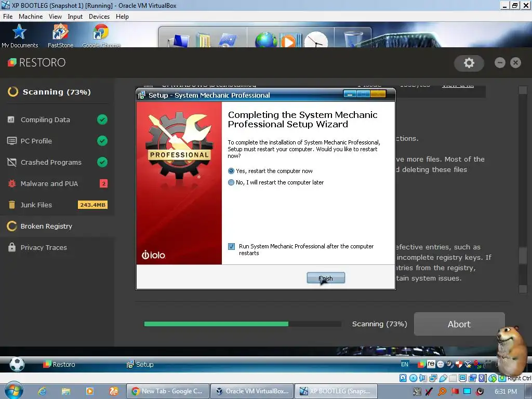Click VirtualBox USB status icon
This screenshot has height=399, width=532.
pos(443,378)
